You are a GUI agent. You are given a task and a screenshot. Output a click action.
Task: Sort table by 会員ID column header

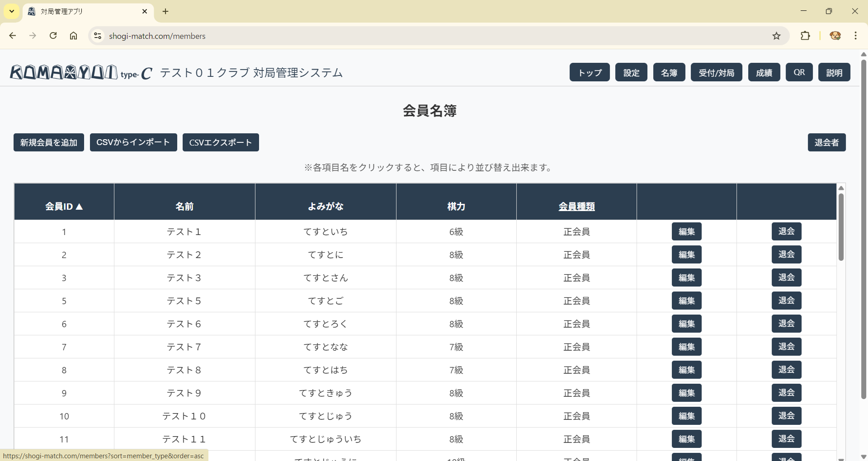(64, 207)
